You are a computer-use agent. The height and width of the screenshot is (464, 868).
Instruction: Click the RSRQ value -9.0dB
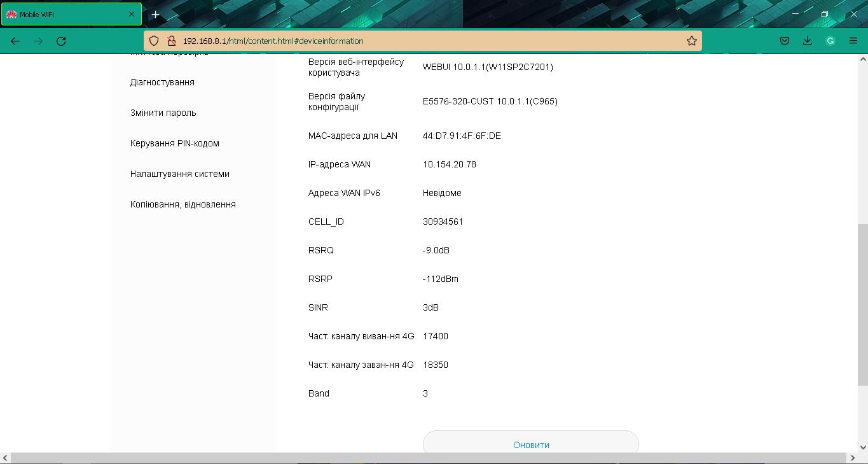pyautogui.click(x=436, y=250)
